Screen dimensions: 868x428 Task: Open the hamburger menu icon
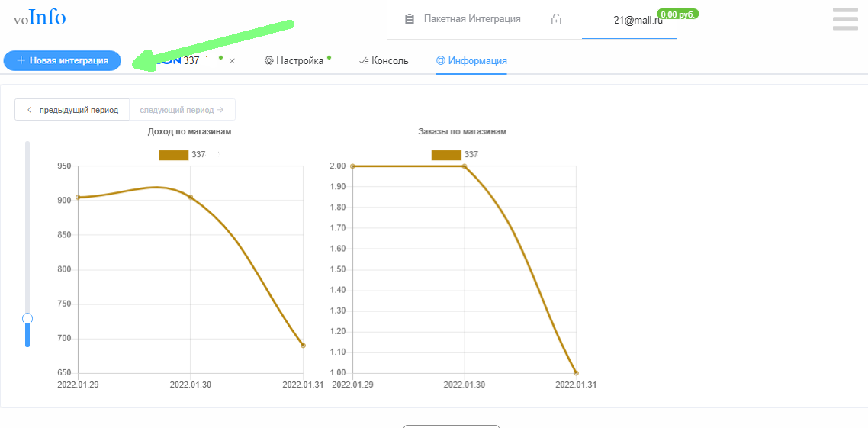[x=845, y=19]
